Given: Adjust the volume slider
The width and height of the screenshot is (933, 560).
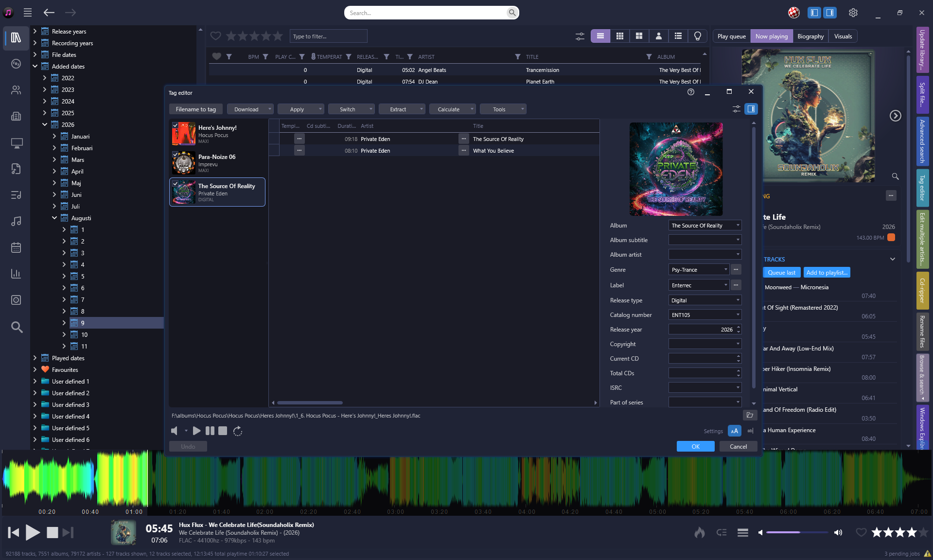Looking at the screenshot, I should click(x=797, y=532).
